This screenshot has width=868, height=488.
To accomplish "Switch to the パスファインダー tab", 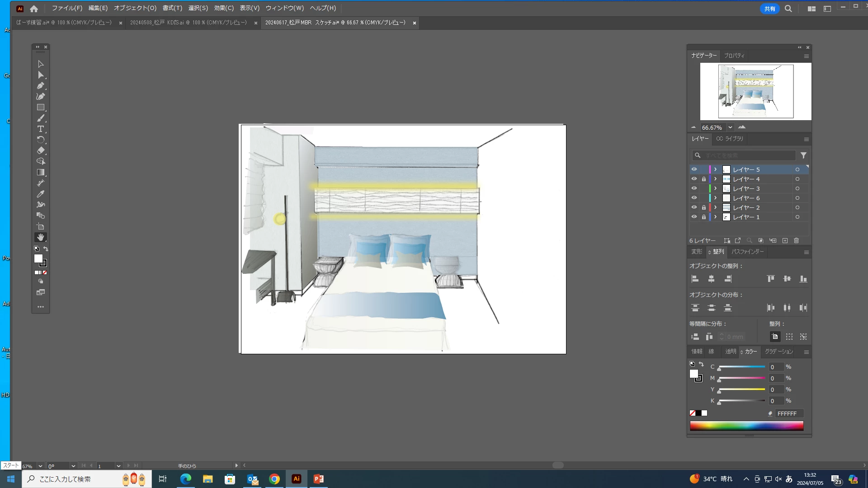I will click(x=747, y=252).
